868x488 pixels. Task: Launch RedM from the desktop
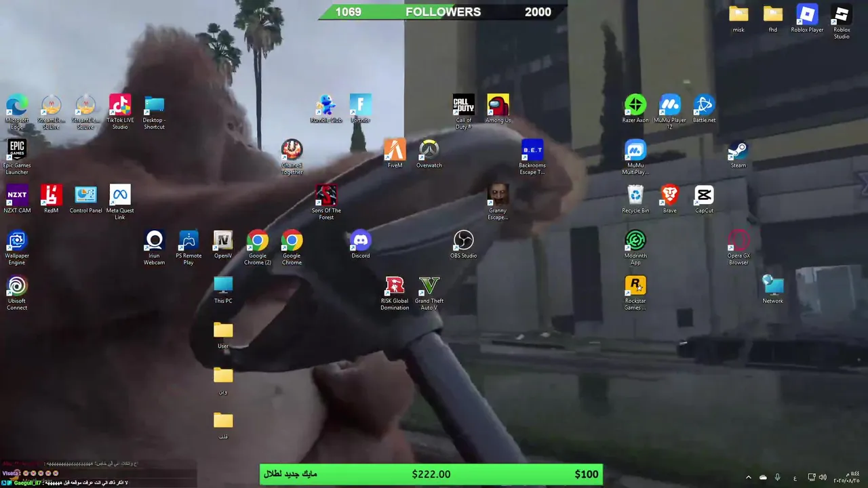pos(51,199)
